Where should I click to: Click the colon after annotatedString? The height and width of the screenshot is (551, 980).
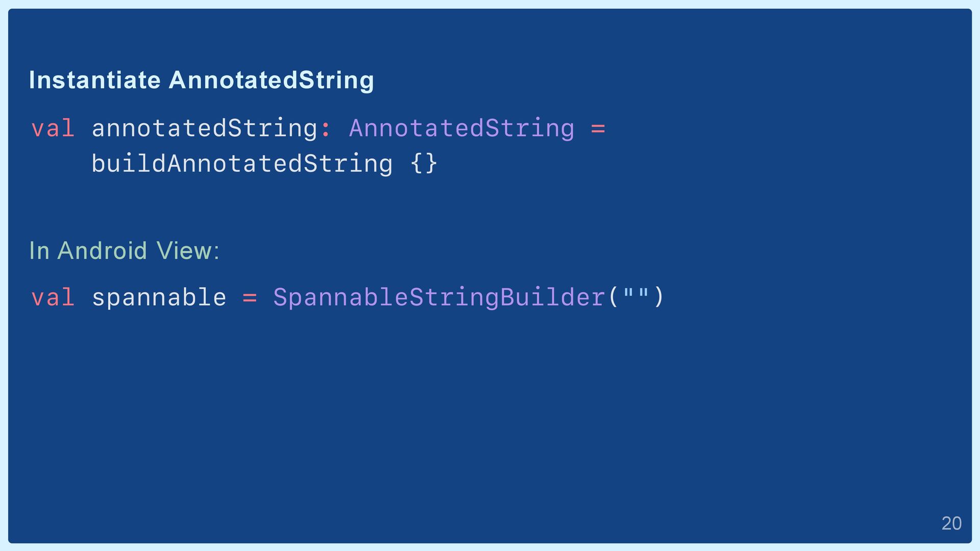326,129
